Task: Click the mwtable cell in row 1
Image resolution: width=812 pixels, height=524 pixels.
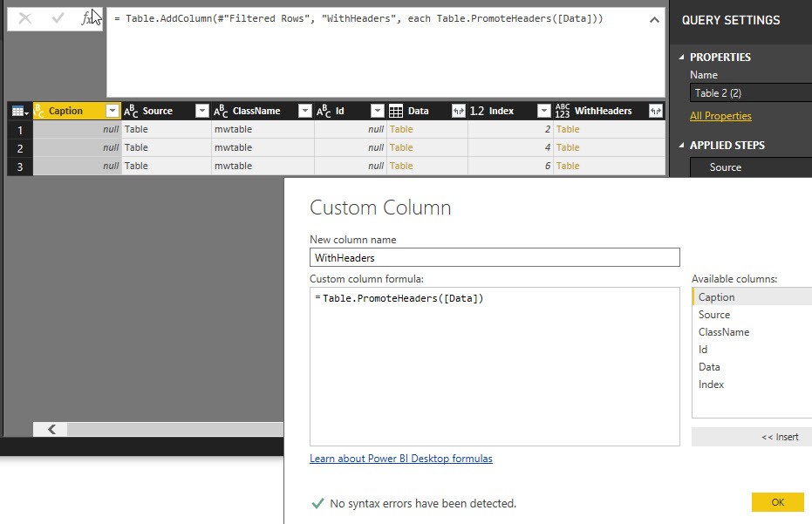Action: (263, 129)
